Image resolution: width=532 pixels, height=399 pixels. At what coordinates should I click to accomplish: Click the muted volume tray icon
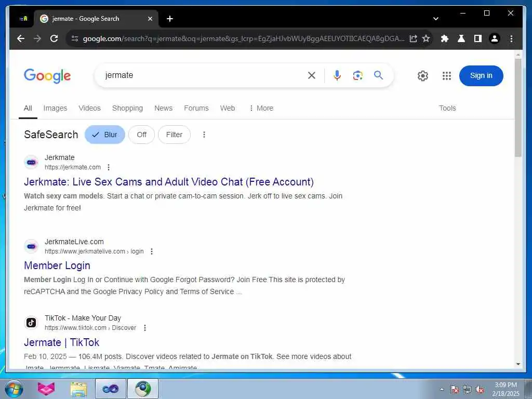(480, 390)
